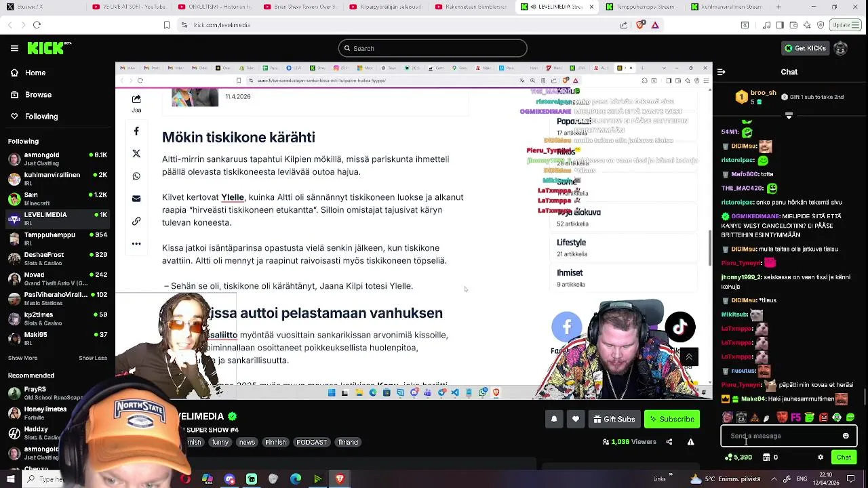Click the F5 emote in chat bar
This screenshot has height=488, width=868.
(795, 418)
